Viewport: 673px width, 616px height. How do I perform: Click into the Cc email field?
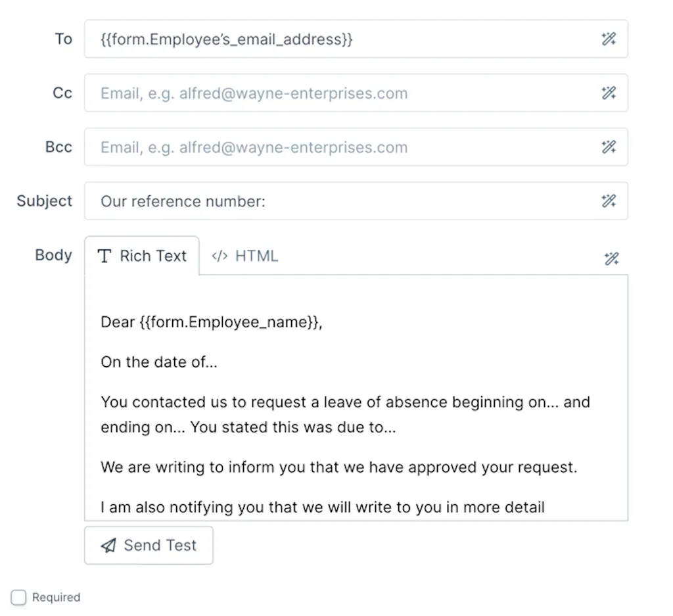point(356,93)
